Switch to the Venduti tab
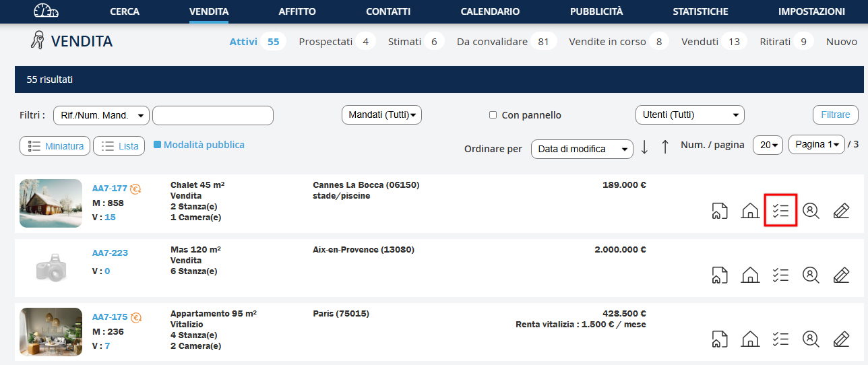Viewport: 868px width, 365px height. tap(700, 42)
